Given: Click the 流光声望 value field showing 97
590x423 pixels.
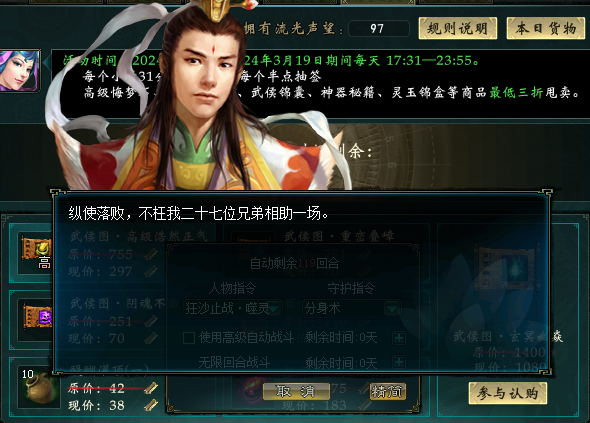Looking at the screenshot, I should coord(379,29).
